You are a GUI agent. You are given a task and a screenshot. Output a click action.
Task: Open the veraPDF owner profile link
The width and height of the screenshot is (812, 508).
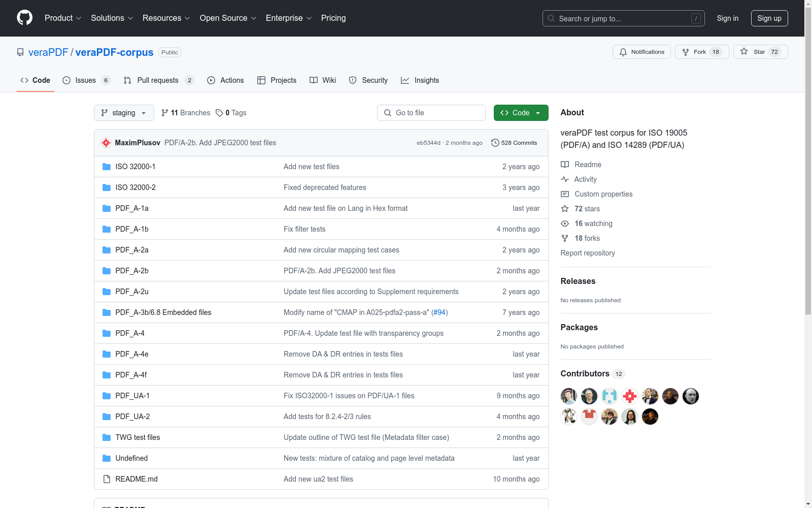48,52
